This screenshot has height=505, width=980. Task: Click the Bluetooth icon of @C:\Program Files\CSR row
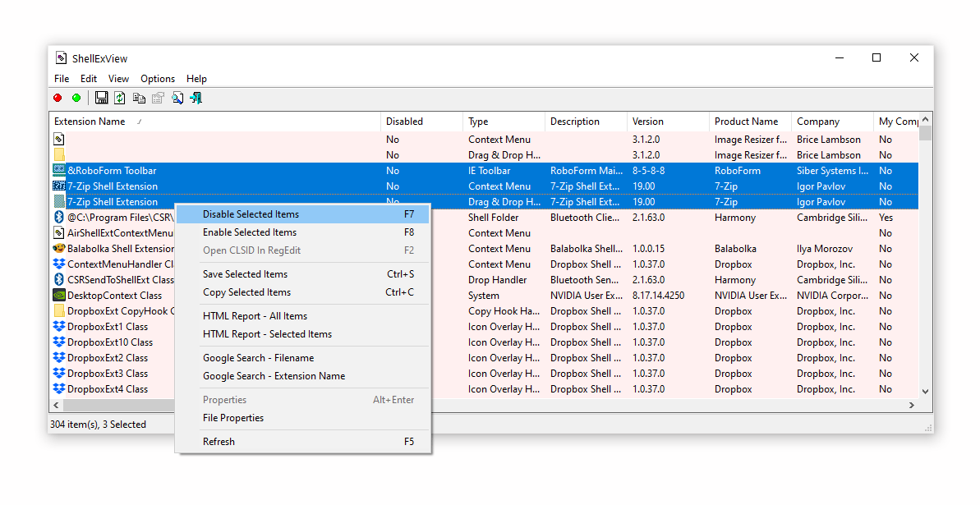pyautogui.click(x=59, y=217)
